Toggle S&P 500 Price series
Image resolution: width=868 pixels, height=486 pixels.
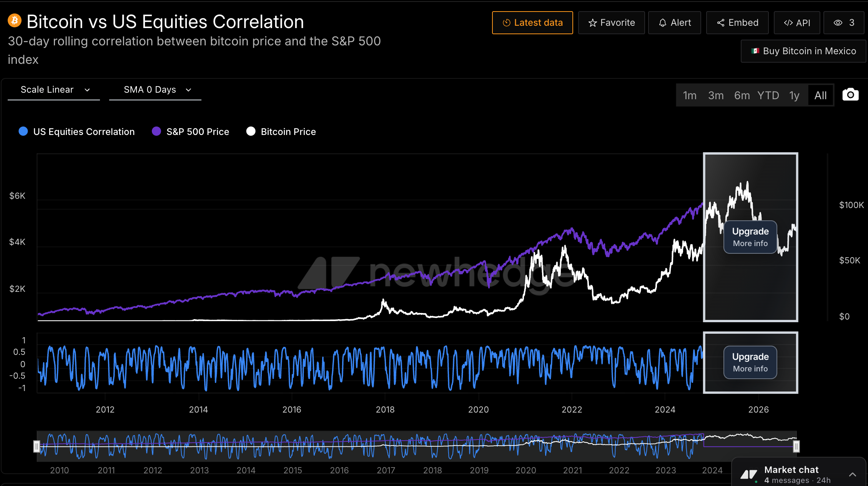[x=190, y=132]
